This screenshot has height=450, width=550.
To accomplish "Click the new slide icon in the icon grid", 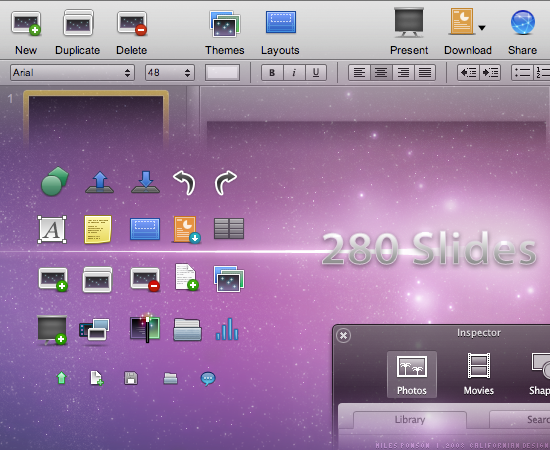I will [x=53, y=280].
